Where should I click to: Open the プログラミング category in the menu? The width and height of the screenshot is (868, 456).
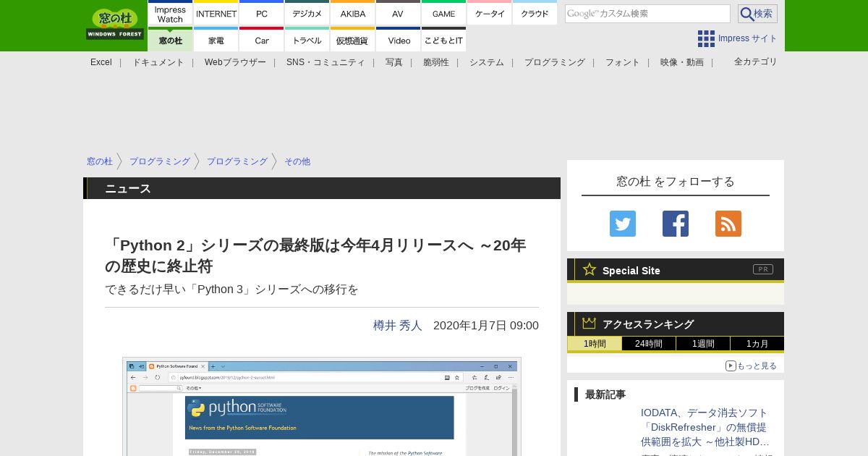pos(555,62)
